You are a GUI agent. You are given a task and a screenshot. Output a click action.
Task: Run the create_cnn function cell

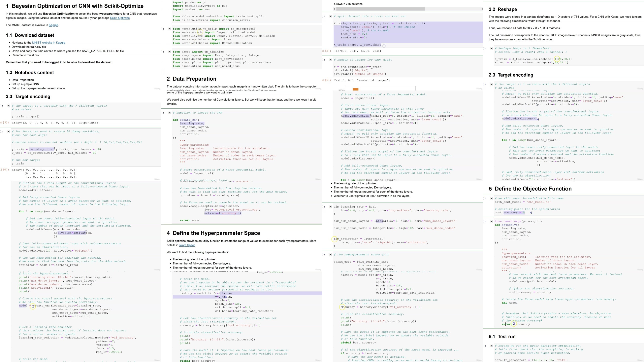point(169,113)
